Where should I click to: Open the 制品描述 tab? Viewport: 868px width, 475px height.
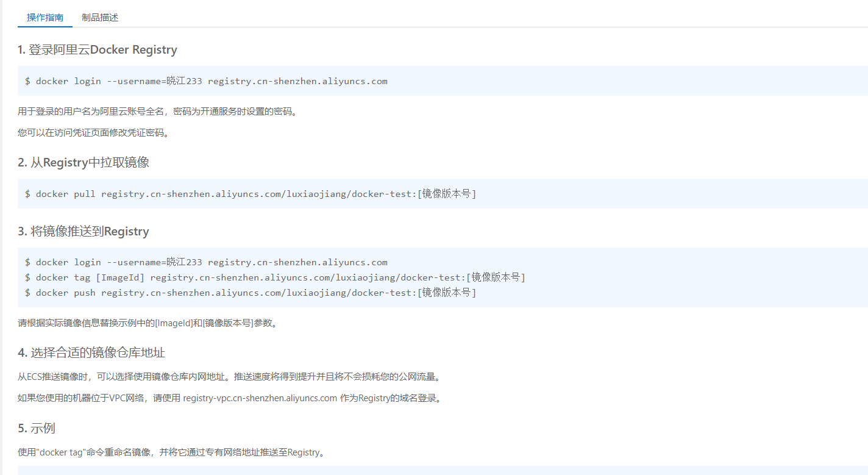click(x=100, y=18)
